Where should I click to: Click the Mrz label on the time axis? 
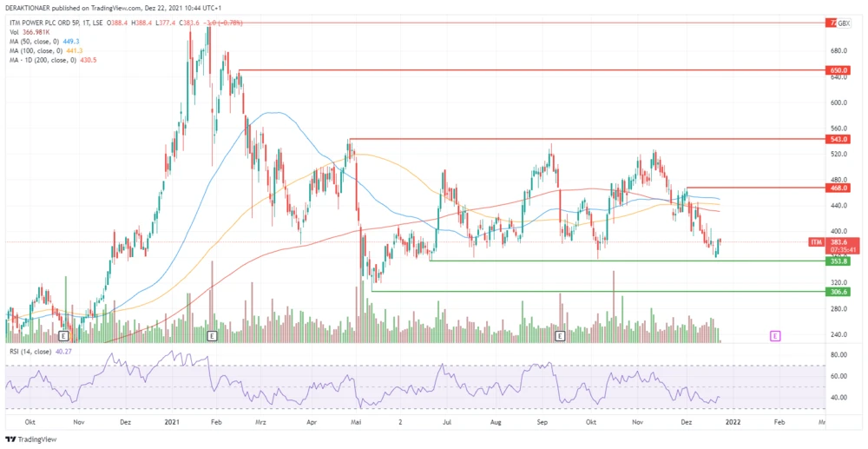pos(262,422)
